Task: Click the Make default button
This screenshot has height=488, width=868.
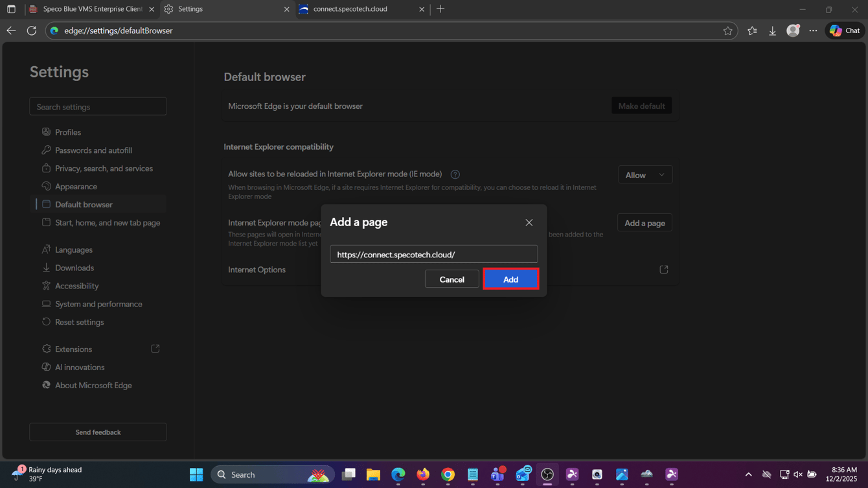Action: click(641, 106)
